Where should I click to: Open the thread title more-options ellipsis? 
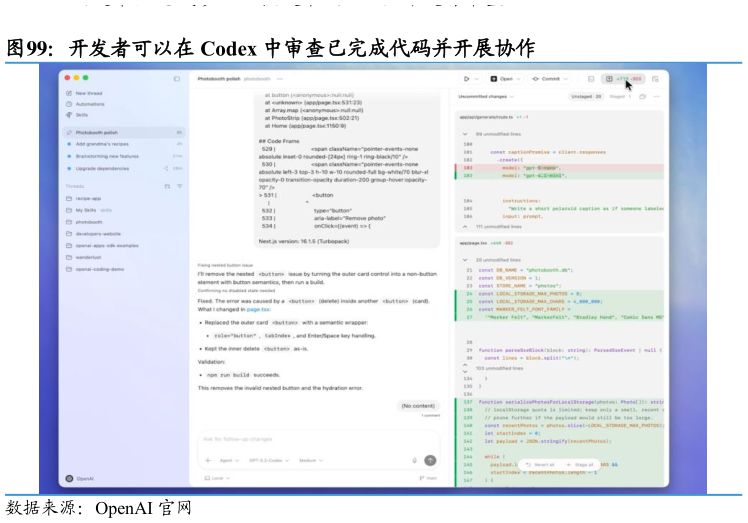(280, 79)
